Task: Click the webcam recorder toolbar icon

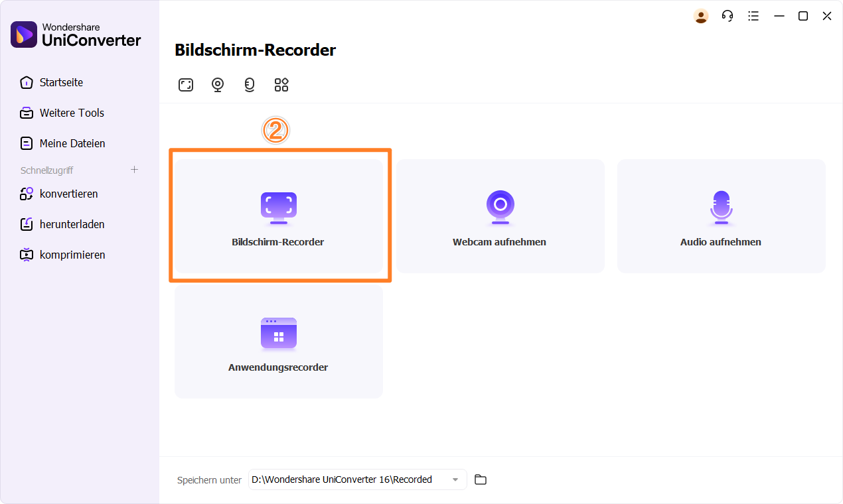Action: tap(218, 85)
